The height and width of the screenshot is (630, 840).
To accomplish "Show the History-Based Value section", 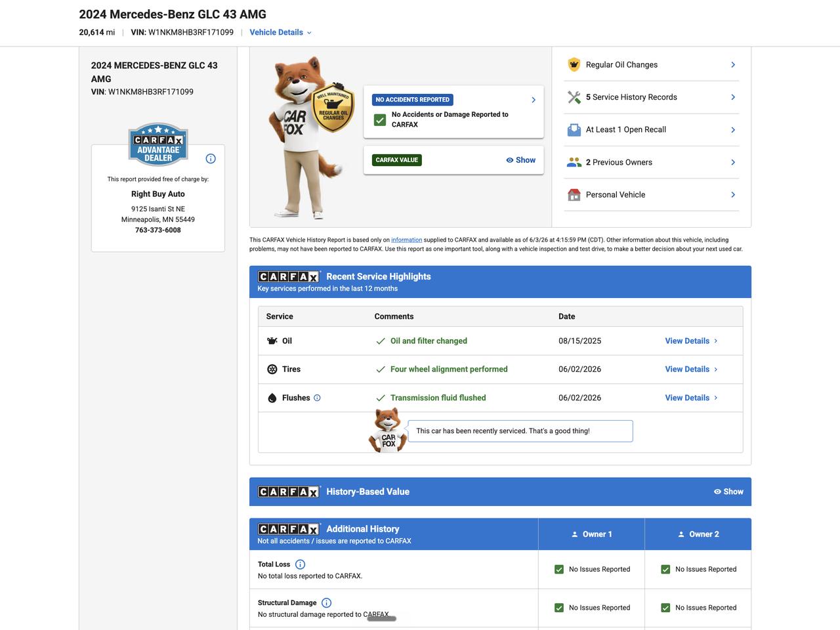I will (x=728, y=492).
